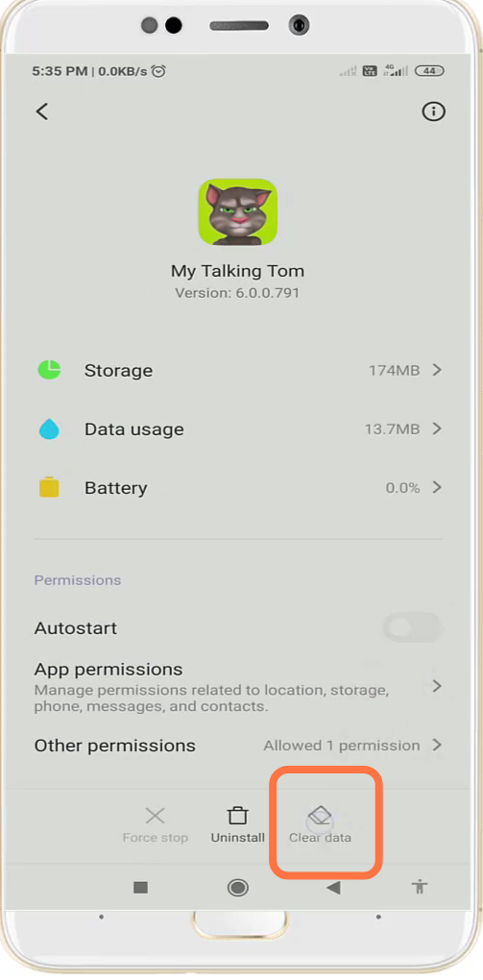Toggle the Autostart switch

(412, 627)
